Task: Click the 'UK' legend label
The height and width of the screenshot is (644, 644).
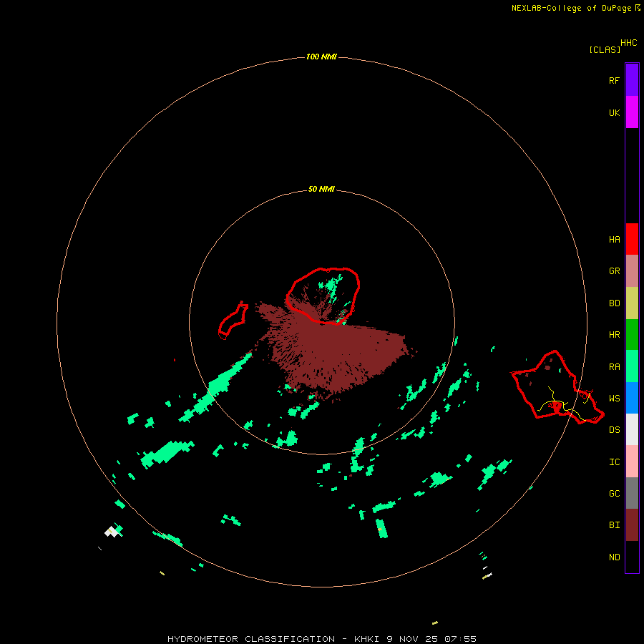Action: [x=614, y=112]
